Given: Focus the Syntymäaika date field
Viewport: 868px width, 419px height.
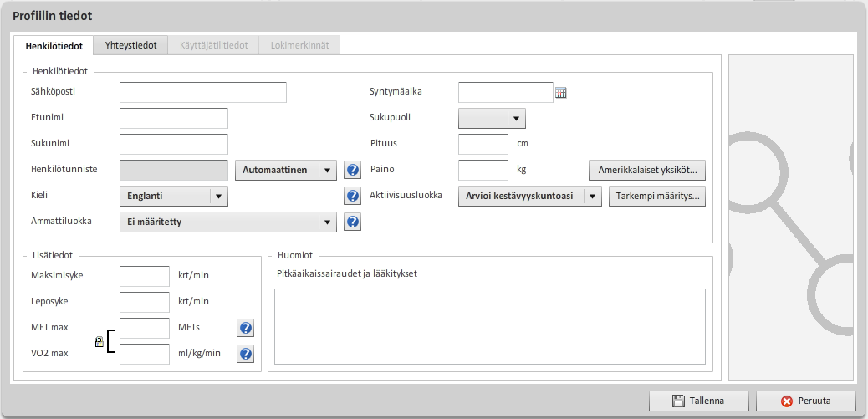Looking at the screenshot, I should click(505, 93).
